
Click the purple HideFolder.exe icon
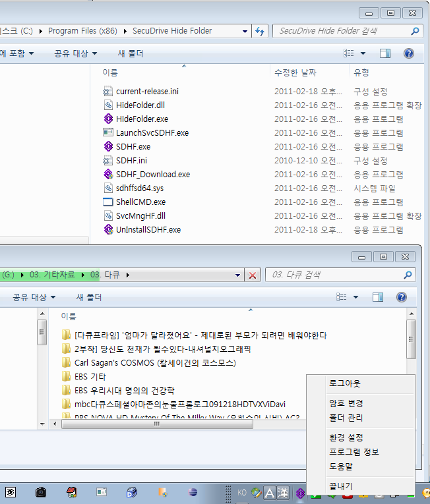tap(108, 119)
